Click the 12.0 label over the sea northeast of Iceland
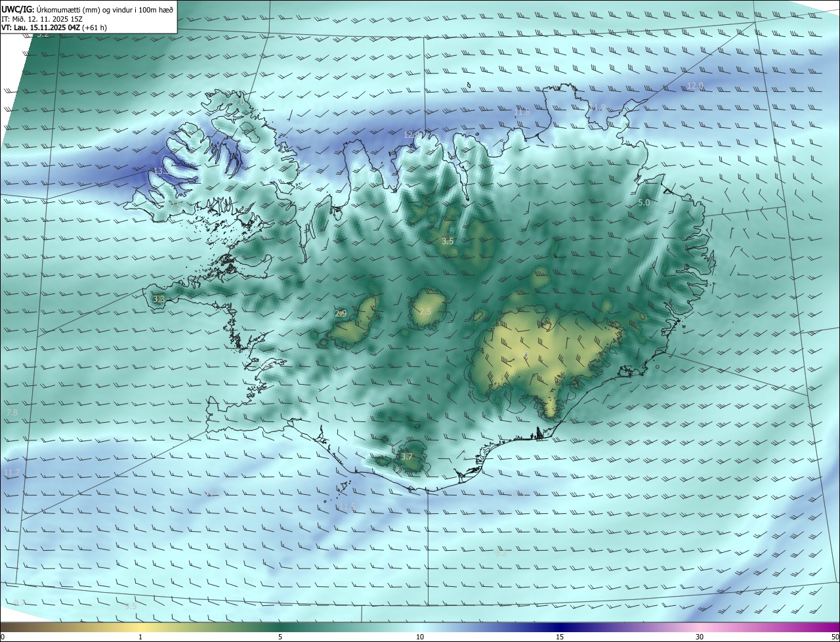This screenshot has height=642, width=840. pos(695,86)
